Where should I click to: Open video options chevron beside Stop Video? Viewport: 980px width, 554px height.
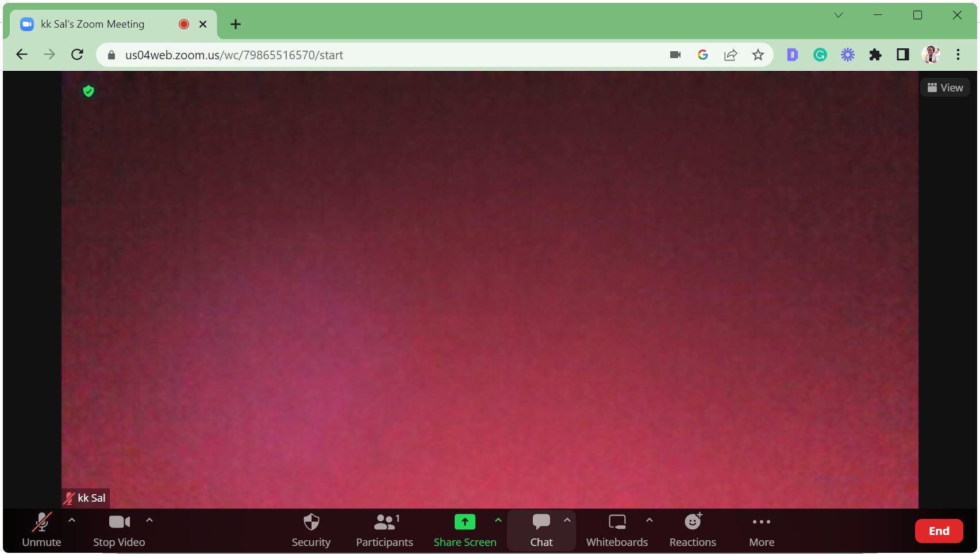149,521
